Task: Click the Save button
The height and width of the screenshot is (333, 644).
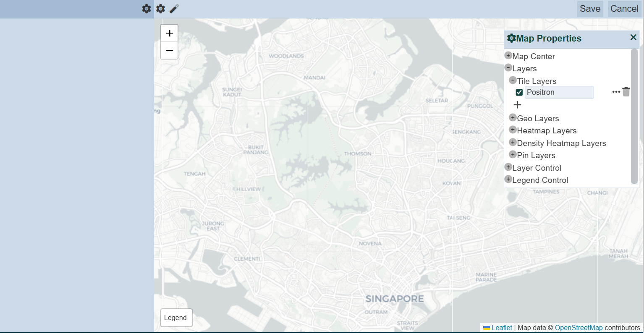Action: coord(590,9)
